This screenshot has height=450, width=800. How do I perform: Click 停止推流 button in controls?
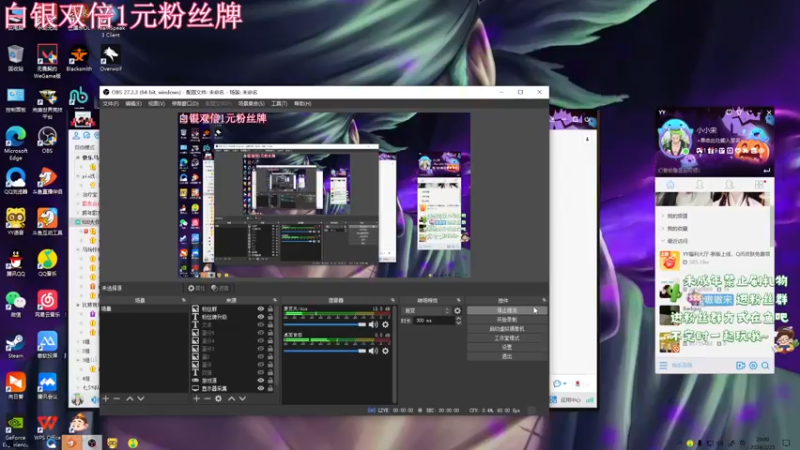(x=507, y=310)
